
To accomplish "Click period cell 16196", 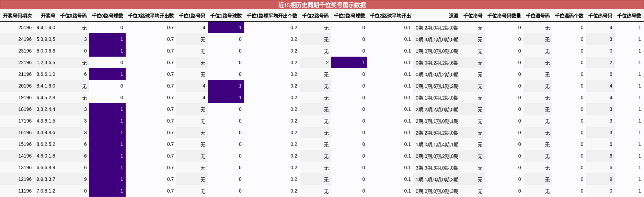I will [x=25, y=132].
